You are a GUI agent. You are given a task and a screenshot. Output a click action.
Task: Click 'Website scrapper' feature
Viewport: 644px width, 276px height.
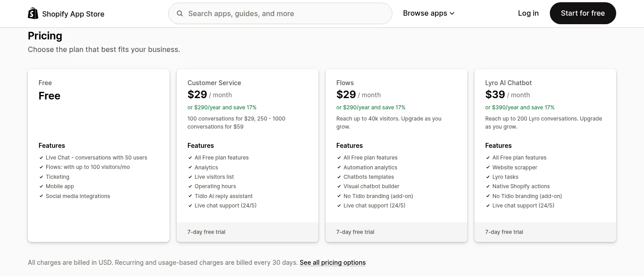point(515,168)
